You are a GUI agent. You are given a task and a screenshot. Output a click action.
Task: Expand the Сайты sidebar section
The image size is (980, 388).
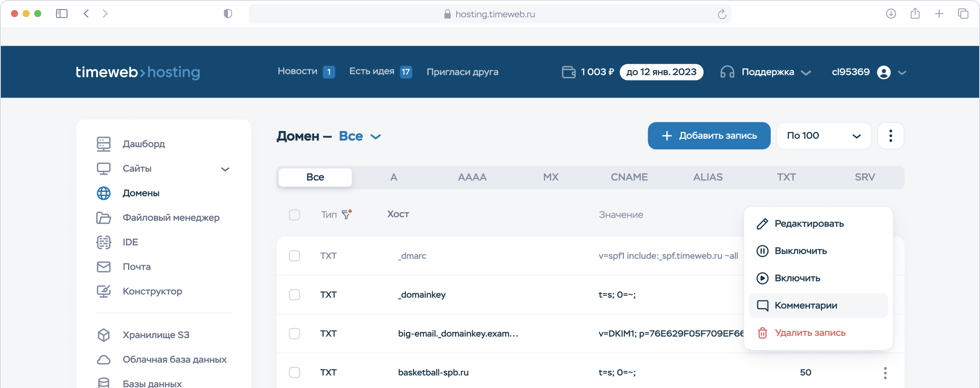click(x=225, y=169)
